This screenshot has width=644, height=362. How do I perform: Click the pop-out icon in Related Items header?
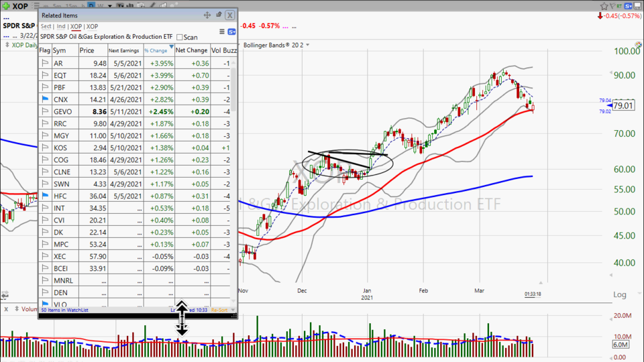(x=219, y=15)
